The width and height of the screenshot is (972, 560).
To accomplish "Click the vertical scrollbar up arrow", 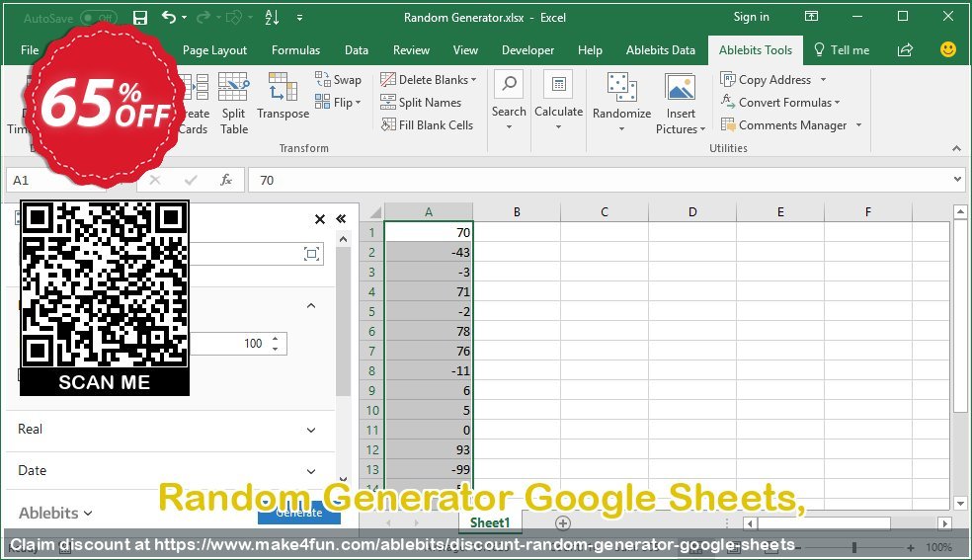I will [960, 212].
